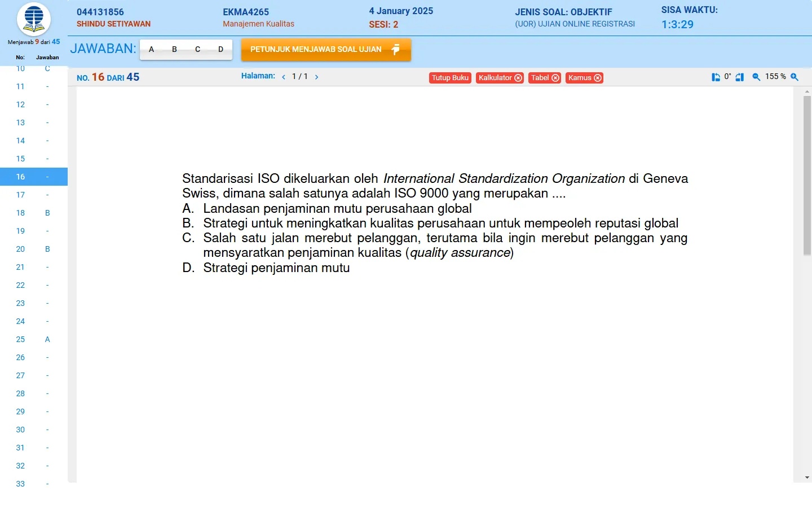Close the Kamus tool via its x icon
The width and height of the screenshot is (812, 508).
pos(598,78)
